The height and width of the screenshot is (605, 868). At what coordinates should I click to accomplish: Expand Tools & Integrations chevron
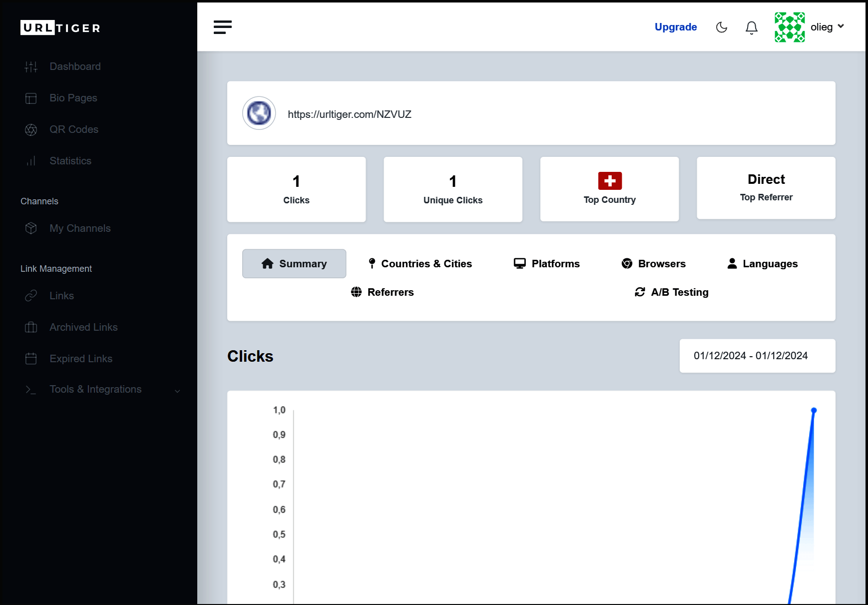(177, 391)
